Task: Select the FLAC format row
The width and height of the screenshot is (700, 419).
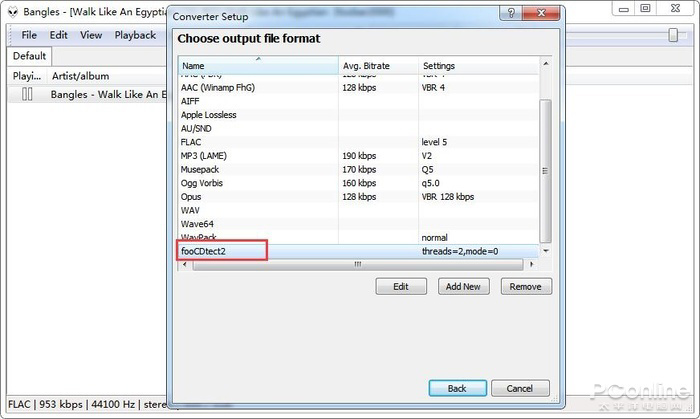Action: [x=358, y=142]
